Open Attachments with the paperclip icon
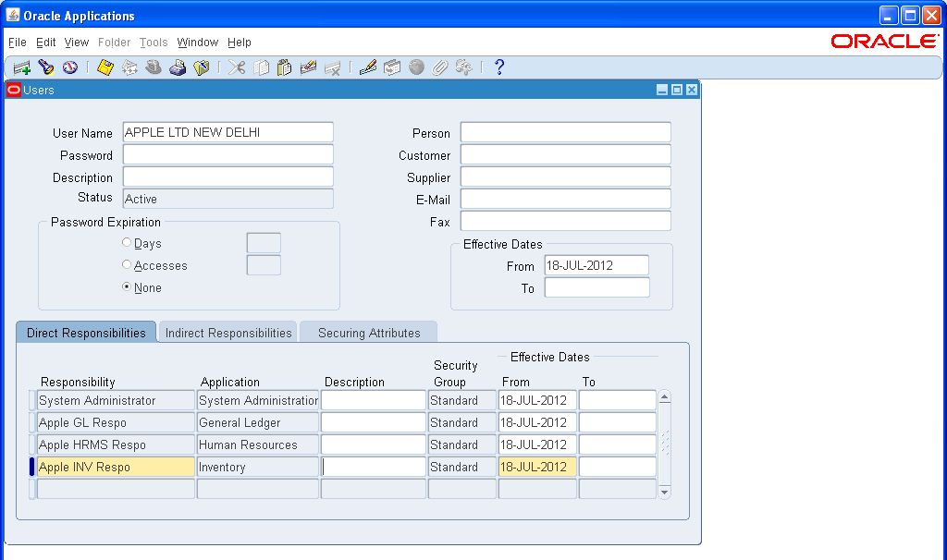The width and height of the screenshot is (947, 560). click(440, 67)
